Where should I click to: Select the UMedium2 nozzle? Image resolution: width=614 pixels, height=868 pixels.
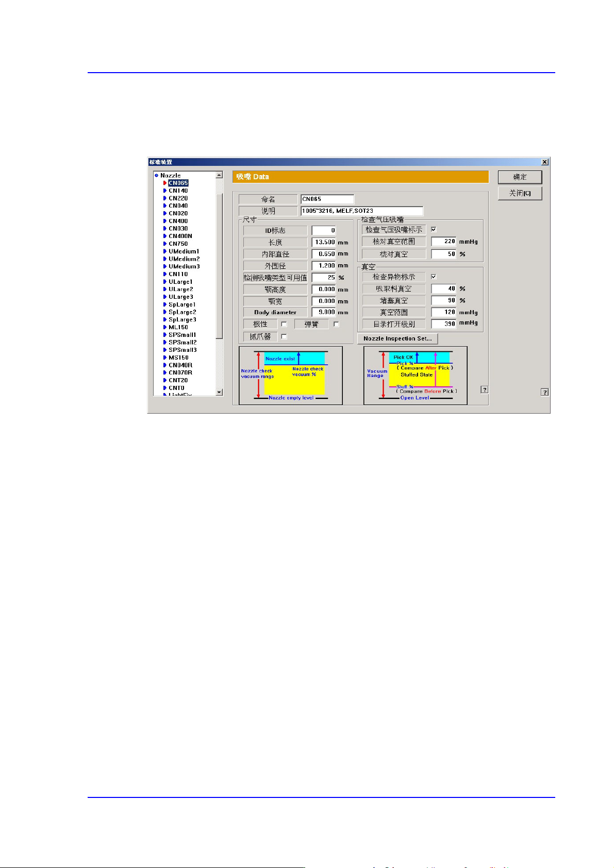[184, 259]
